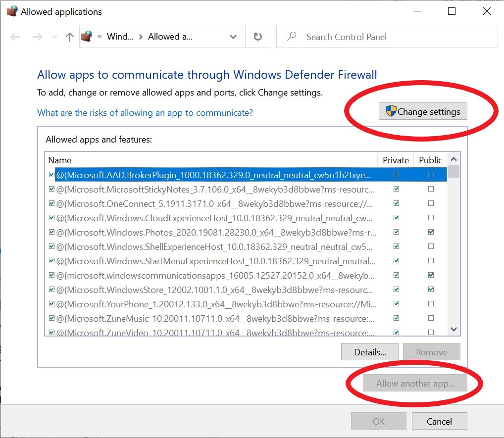This screenshot has width=504, height=438.
Task: Toggle the enable checkbox for MicrosoftStickyNotes
Action: 51,189
